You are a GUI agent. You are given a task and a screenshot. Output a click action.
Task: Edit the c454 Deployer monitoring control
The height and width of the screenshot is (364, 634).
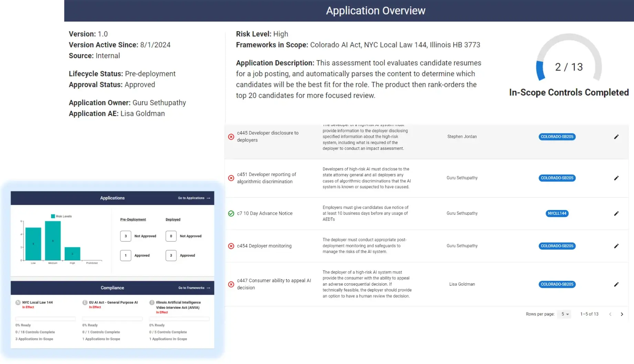(616, 246)
